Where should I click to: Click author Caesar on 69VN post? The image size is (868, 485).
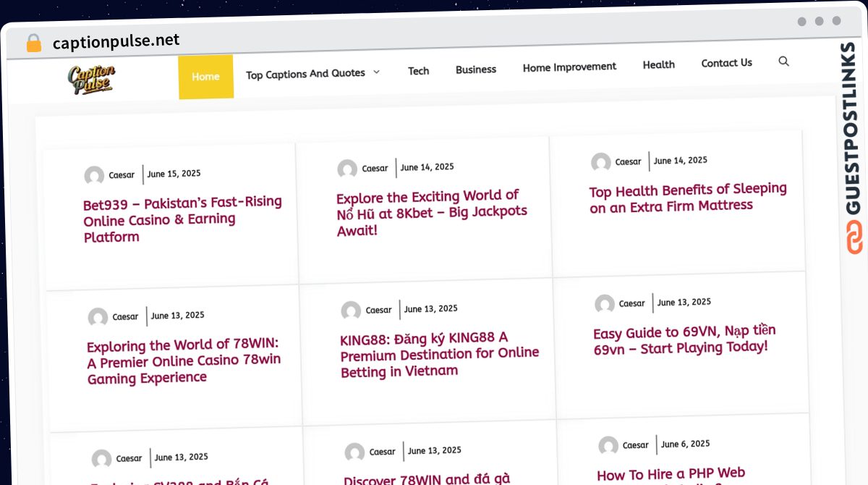coord(631,303)
